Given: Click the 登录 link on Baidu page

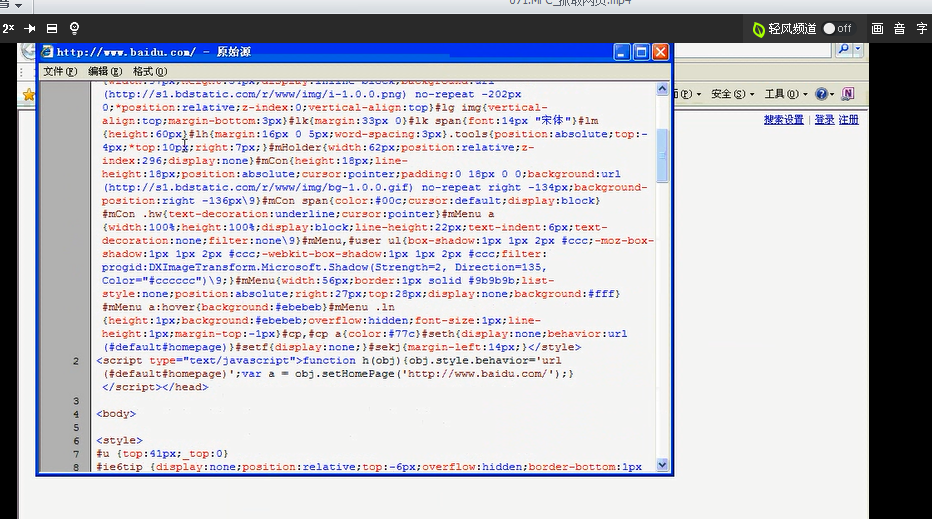Looking at the screenshot, I should 824,119.
